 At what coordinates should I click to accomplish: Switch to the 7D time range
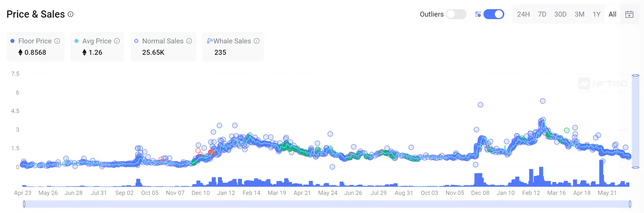(x=542, y=14)
